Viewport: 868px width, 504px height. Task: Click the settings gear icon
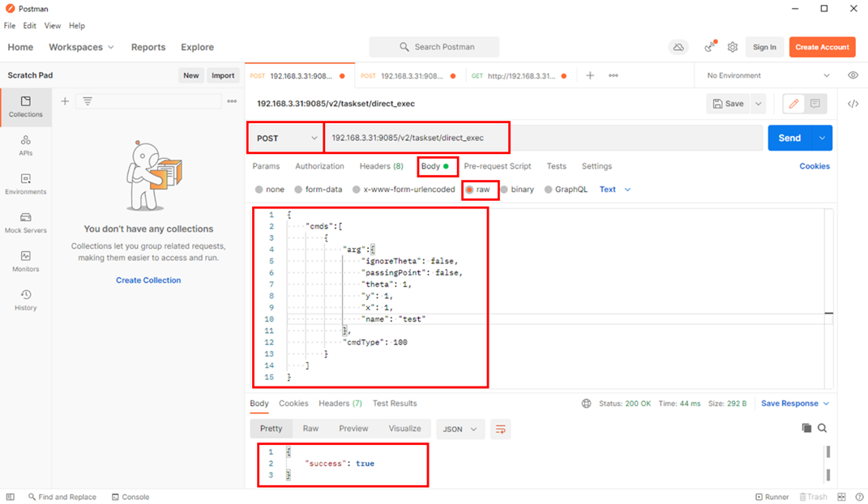[733, 47]
